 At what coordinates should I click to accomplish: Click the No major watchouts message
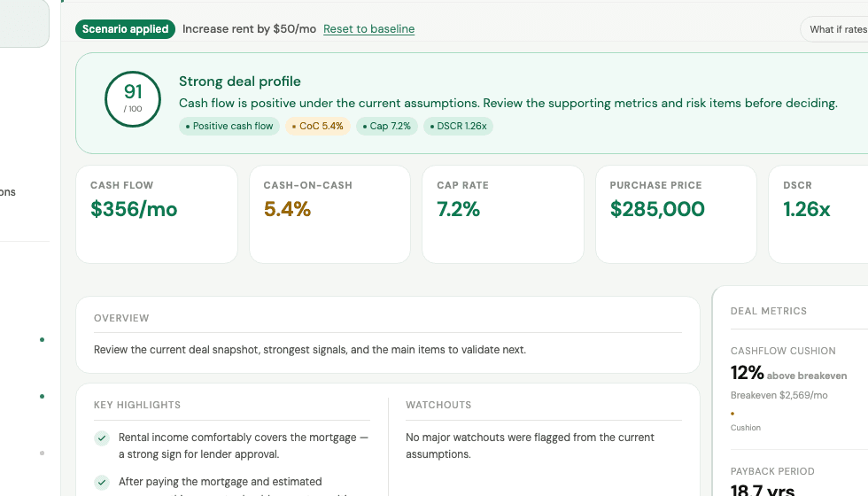click(x=530, y=446)
